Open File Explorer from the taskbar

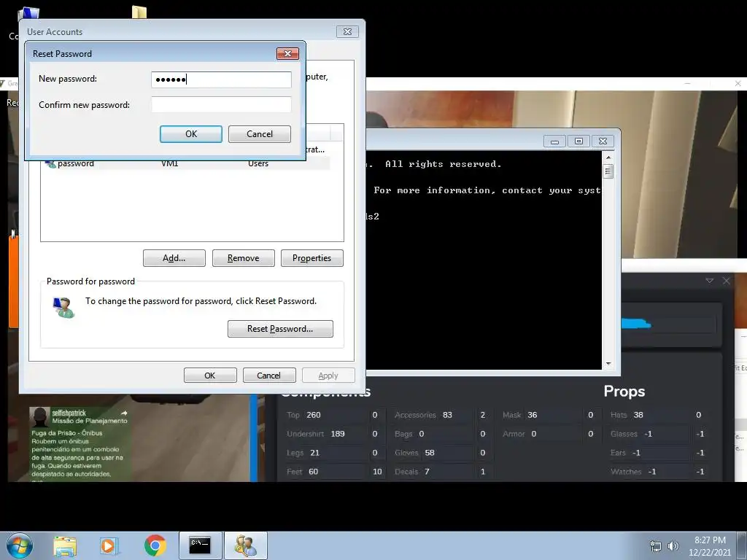[65, 545]
